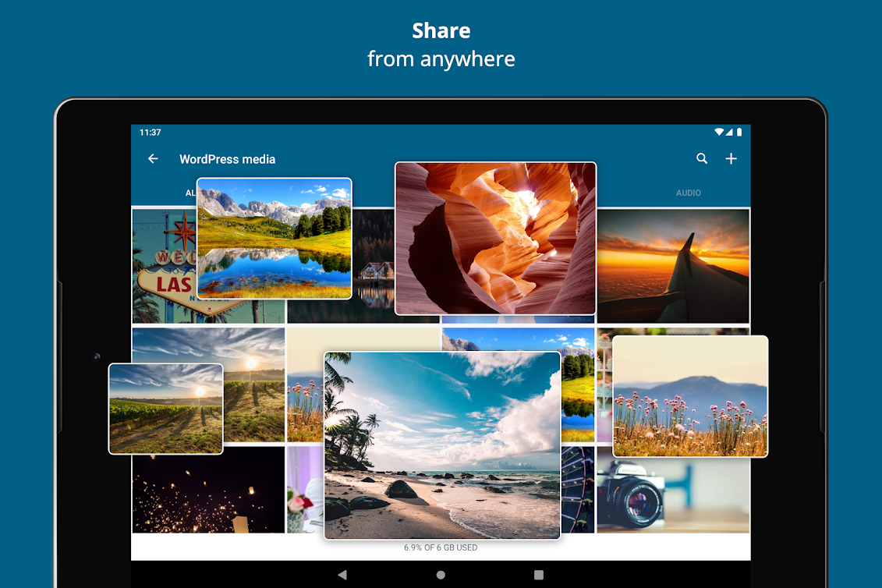The height and width of the screenshot is (588, 882).
Task: Tap the 6.9% of 6 GB used text
Action: tap(441, 547)
